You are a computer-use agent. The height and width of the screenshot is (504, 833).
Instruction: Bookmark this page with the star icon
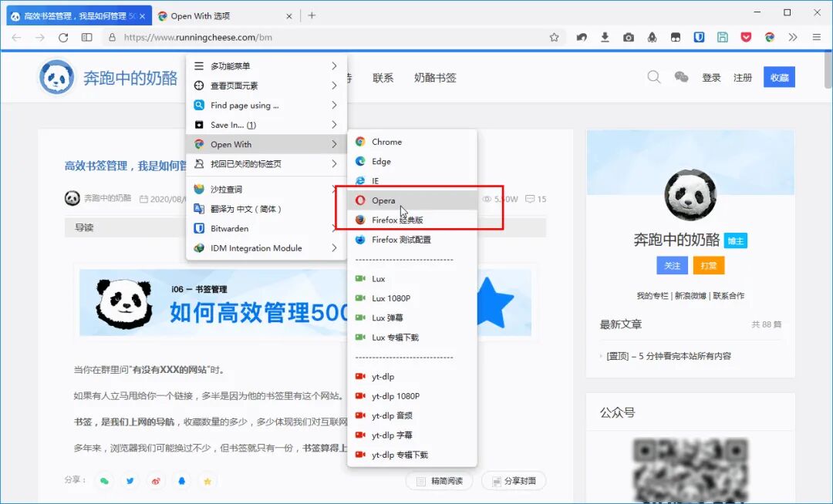[554, 37]
